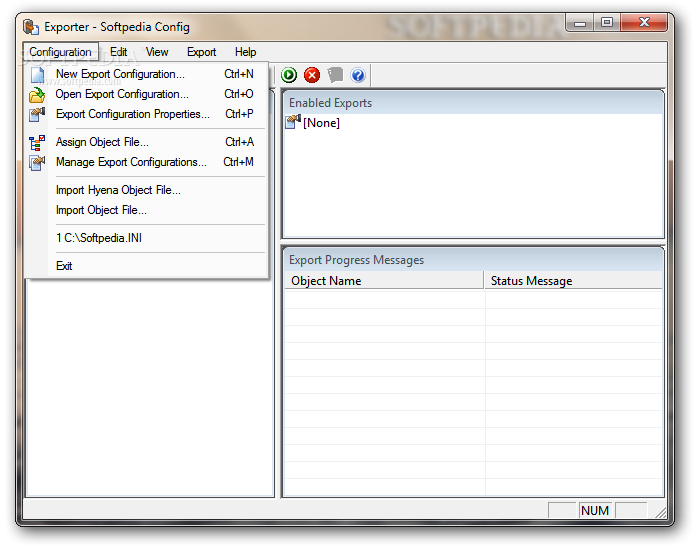
Task: Close the Exporter window
Action: point(644,23)
